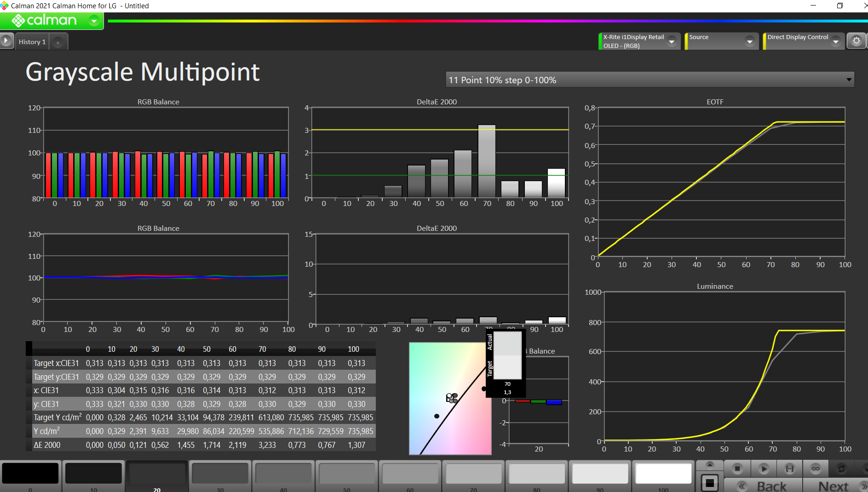Click ΔE 2000 value 3,233
This screenshot has width=868, height=492.
pyautogui.click(x=267, y=445)
